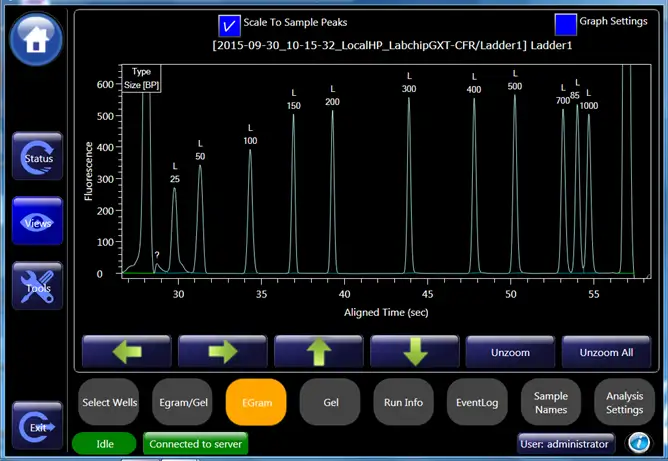Click the Unzoom button
The image size is (668, 461).
point(510,352)
